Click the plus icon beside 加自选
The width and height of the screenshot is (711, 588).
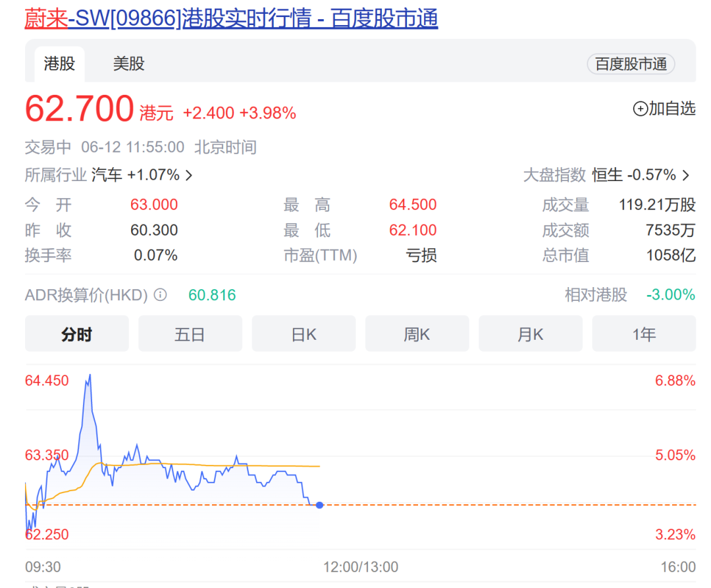[x=640, y=109]
